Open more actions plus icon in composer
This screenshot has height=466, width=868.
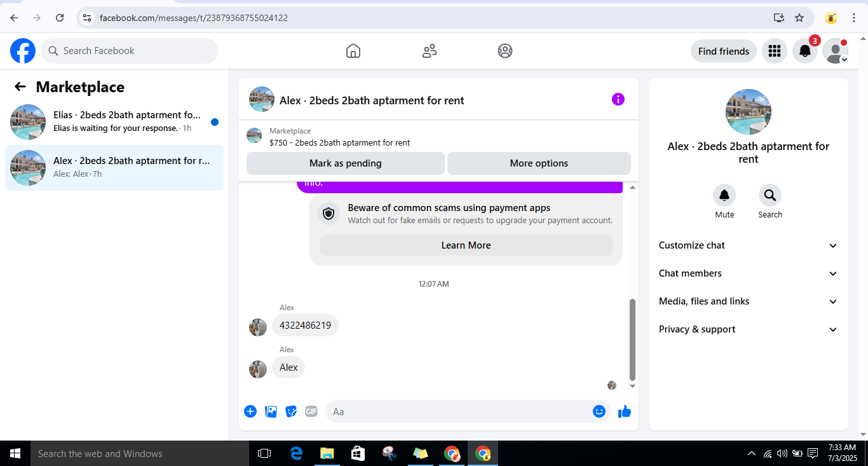pyautogui.click(x=250, y=411)
